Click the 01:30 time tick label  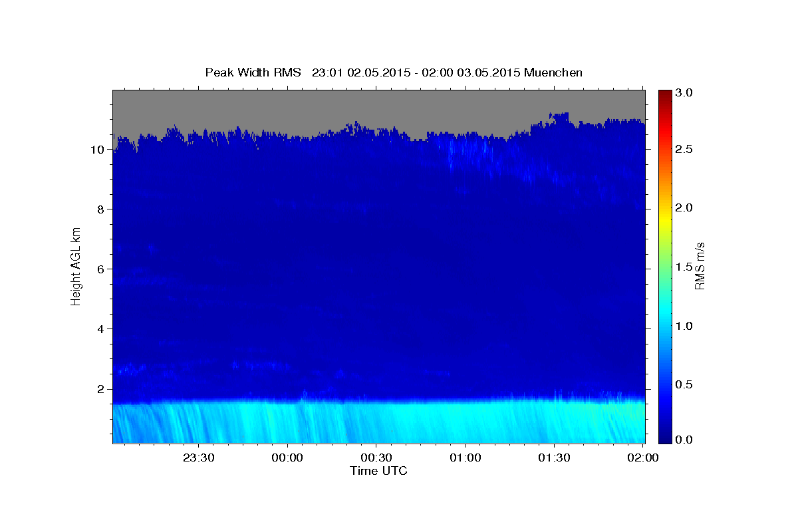tap(555, 458)
